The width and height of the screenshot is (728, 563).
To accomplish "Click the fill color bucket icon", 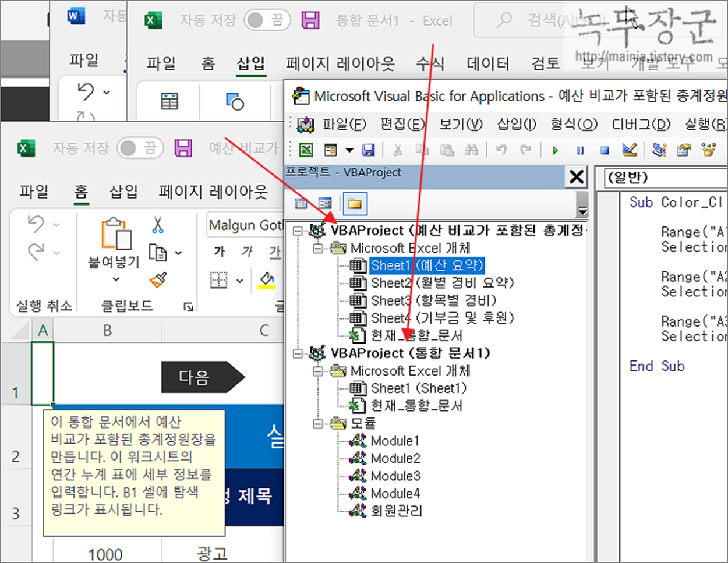I will (267, 281).
